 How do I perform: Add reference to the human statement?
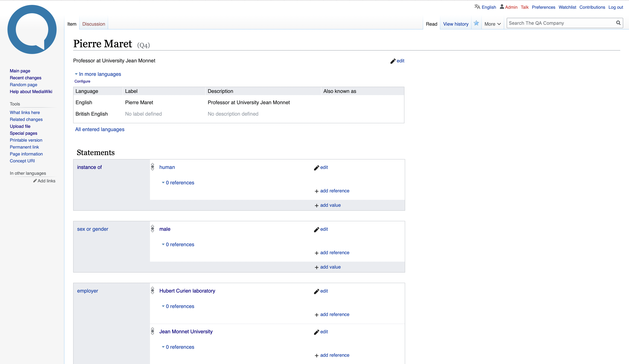click(x=332, y=191)
